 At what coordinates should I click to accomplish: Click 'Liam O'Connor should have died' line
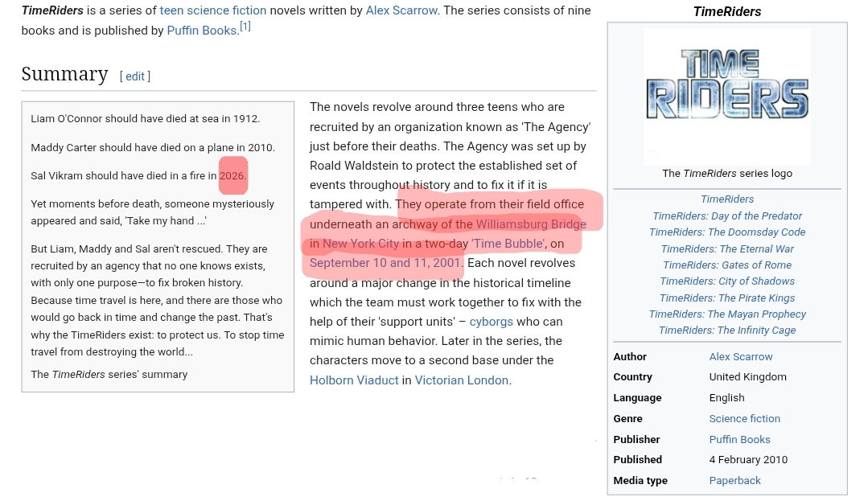tap(145, 118)
